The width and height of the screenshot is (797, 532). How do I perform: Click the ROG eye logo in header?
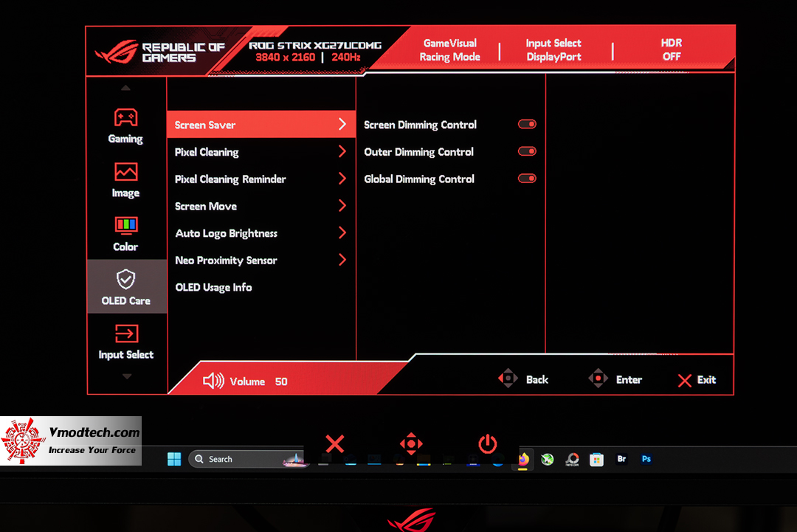coord(117,52)
